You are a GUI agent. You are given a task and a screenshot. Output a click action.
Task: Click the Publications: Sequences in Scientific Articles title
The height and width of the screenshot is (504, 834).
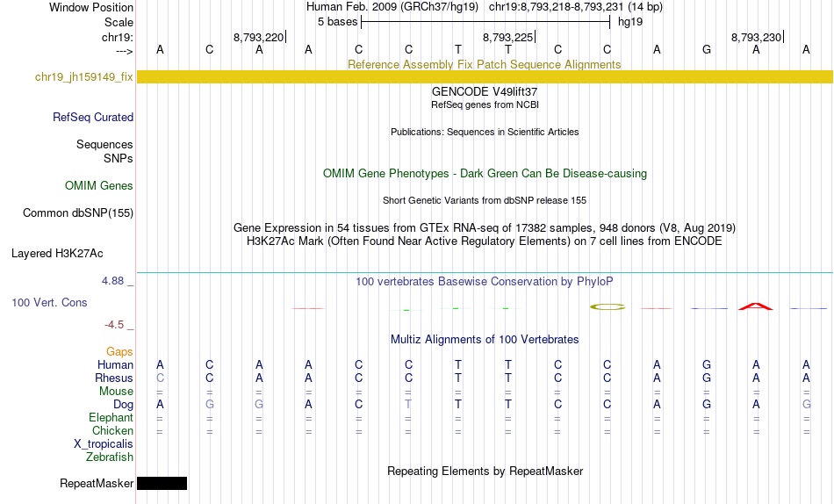(x=485, y=132)
